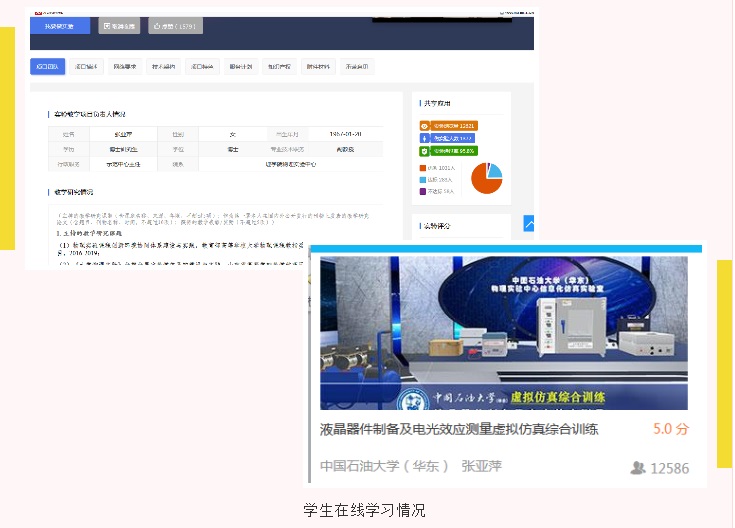
Task: Click the 5.0 分 course rating
Action: 671,429
